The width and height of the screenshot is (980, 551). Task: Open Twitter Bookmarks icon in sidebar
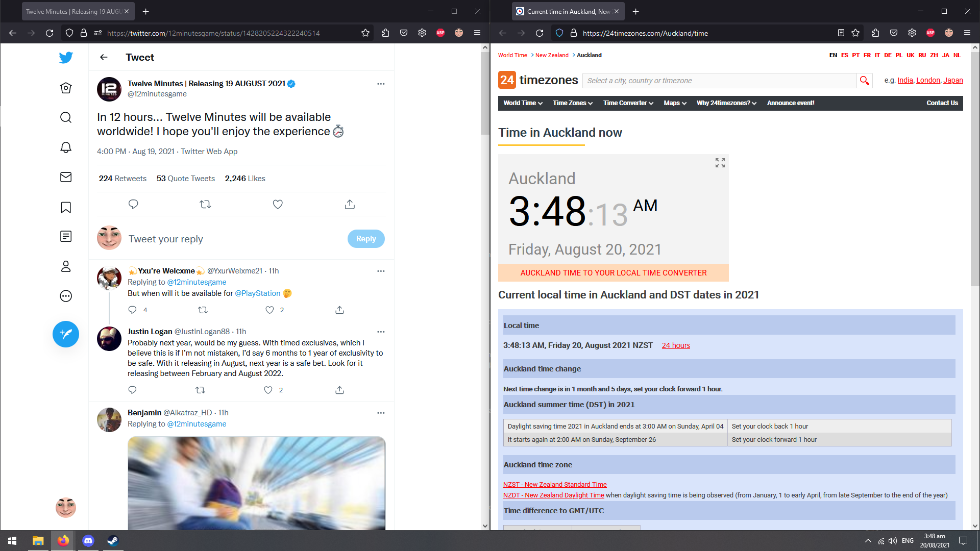pyautogui.click(x=66, y=207)
